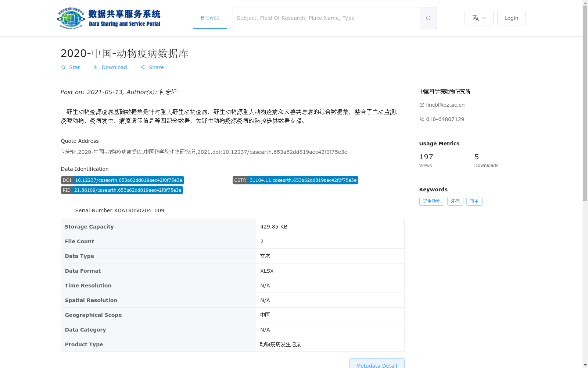Click the 5 Downloads metric
This screenshot has width=588, height=368.
coord(486,160)
